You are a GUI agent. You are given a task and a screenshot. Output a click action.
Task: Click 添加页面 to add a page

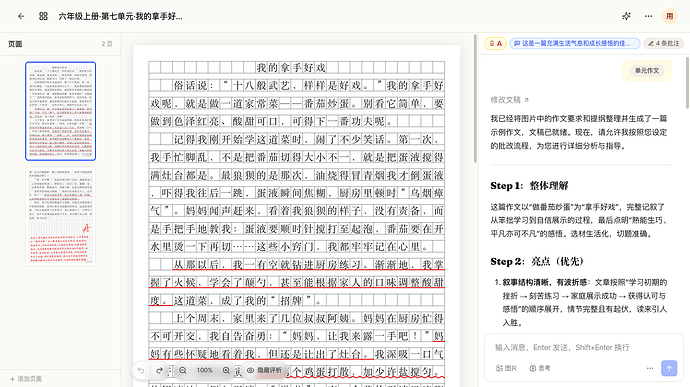(26, 379)
